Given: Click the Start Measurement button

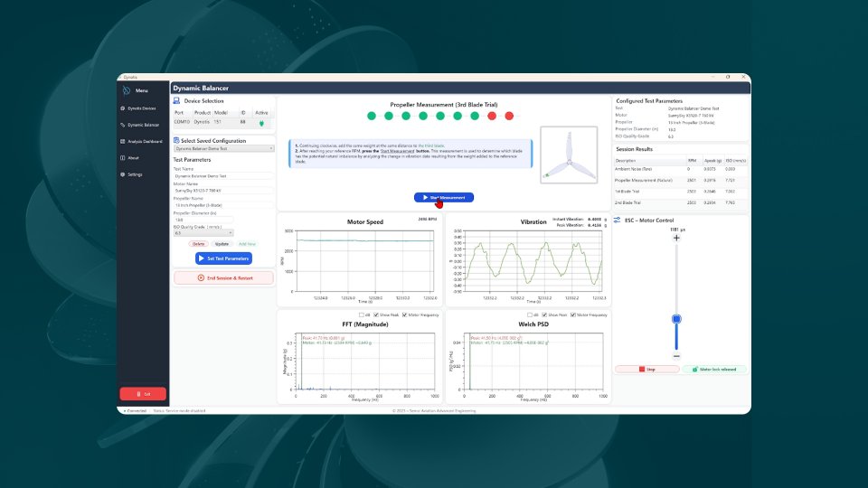Looking at the screenshot, I should click(444, 198).
